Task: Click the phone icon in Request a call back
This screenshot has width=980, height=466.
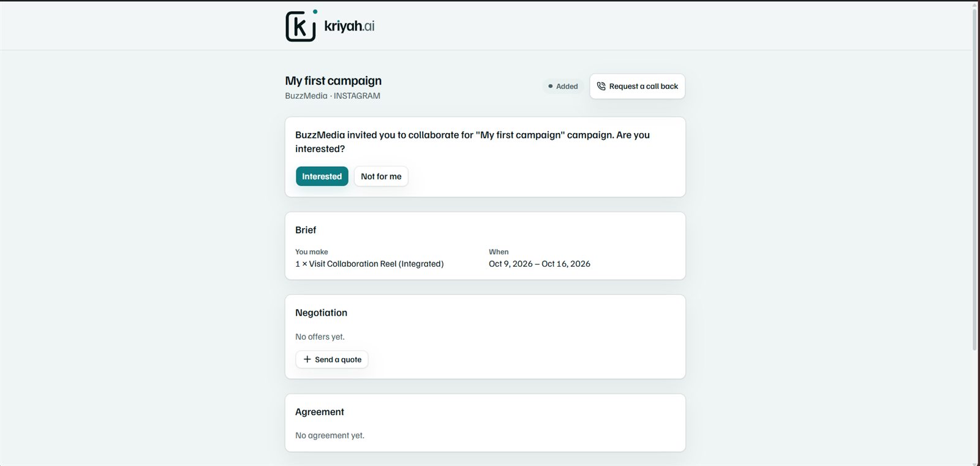Action: coord(601,86)
